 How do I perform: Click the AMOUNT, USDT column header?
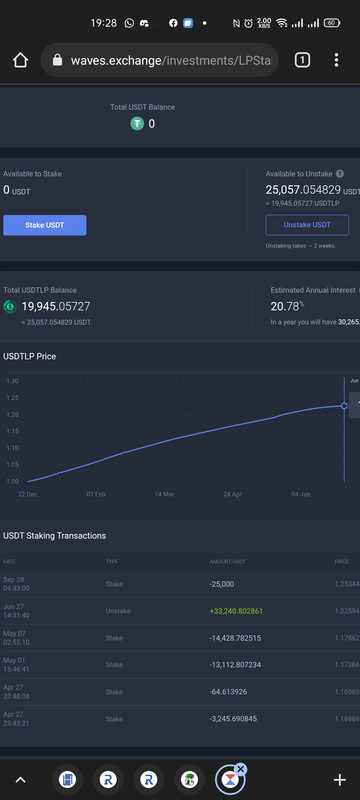pos(227,561)
